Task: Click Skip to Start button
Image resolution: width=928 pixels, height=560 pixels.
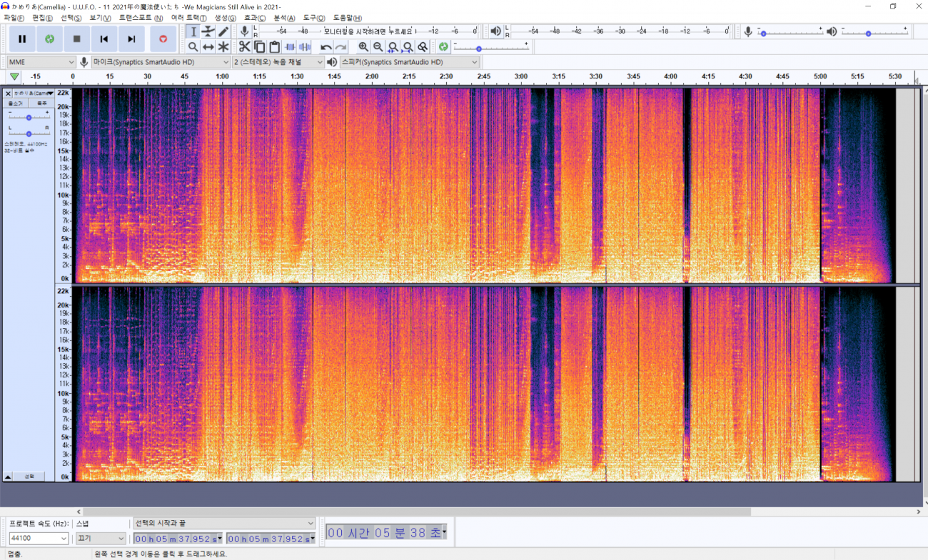Action: coord(104,39)
